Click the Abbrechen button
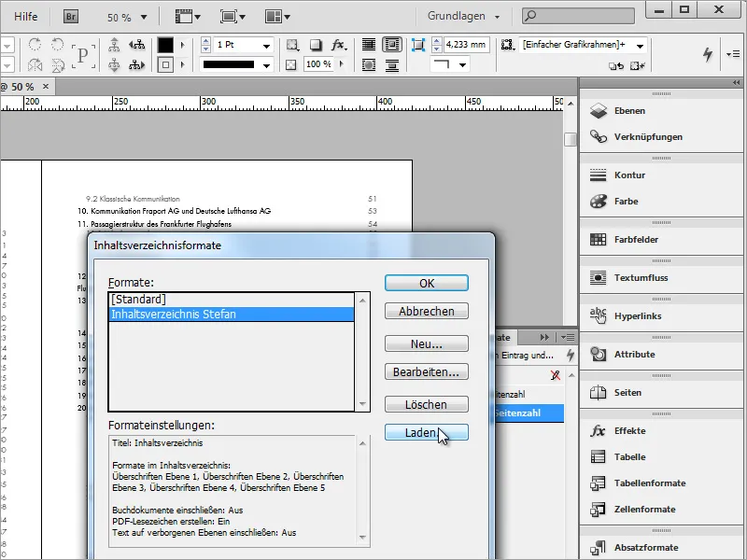The width and height of the screenshot is (747, 560). point(427,312)
